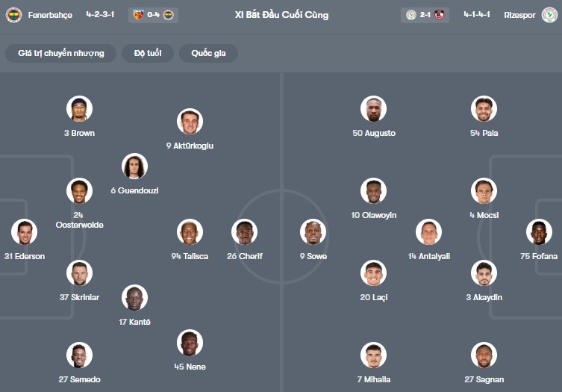This screenshot has width=562, height=392.
Task: Click the Rizespor club crest icon
Action: point(549,15)
